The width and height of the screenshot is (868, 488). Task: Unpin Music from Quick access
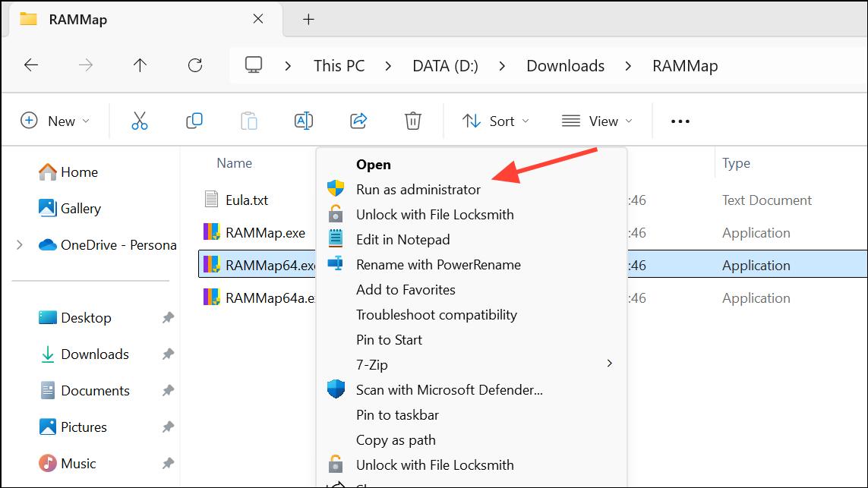point(168,464)
